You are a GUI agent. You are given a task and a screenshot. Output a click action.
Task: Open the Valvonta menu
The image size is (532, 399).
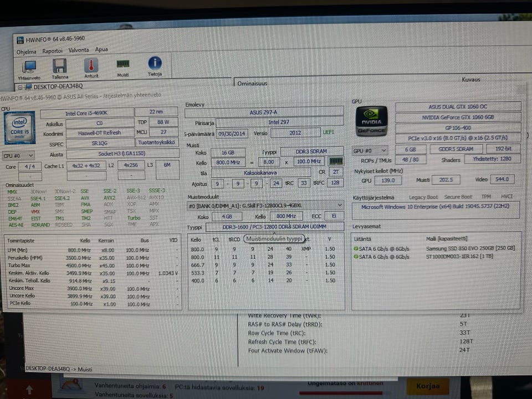(x=78, y=50)
